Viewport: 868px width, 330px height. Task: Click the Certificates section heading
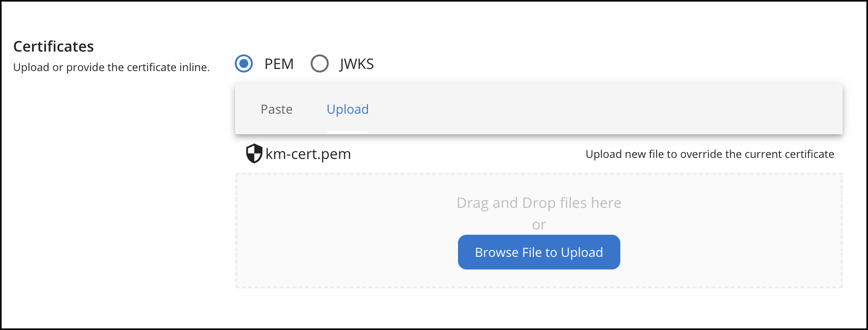[x=53, y=47]
